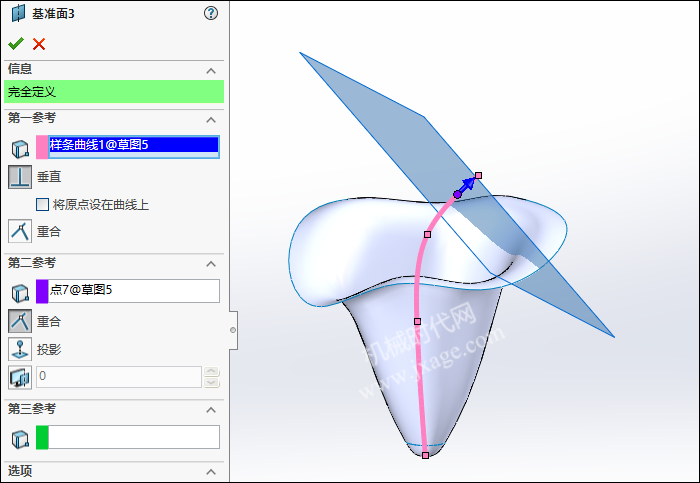
Task: Select the purple point on the spline
Action: 457,195
